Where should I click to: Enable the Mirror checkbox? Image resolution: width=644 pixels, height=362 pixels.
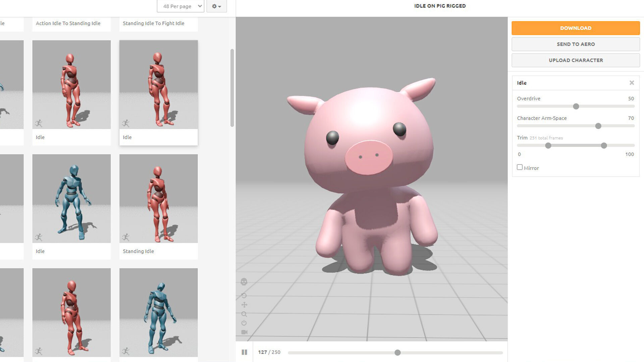click(520, 167)
